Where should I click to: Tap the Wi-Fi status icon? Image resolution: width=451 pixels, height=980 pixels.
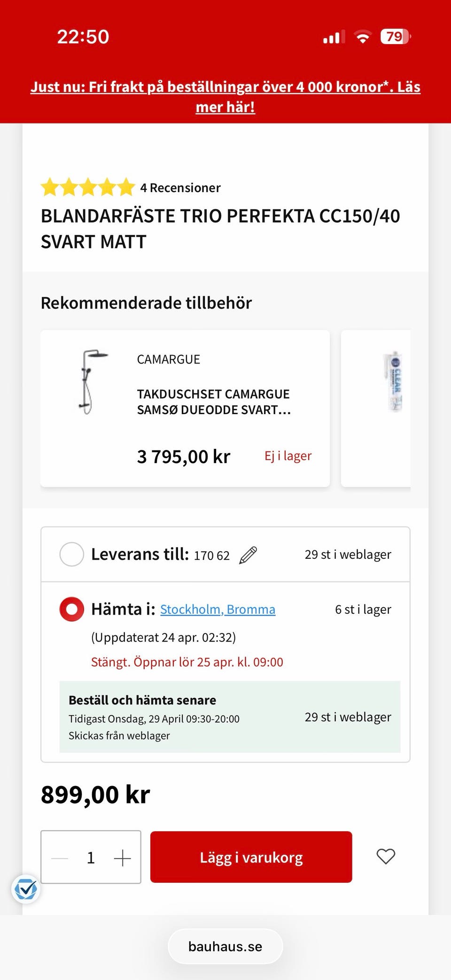[362, 37]
